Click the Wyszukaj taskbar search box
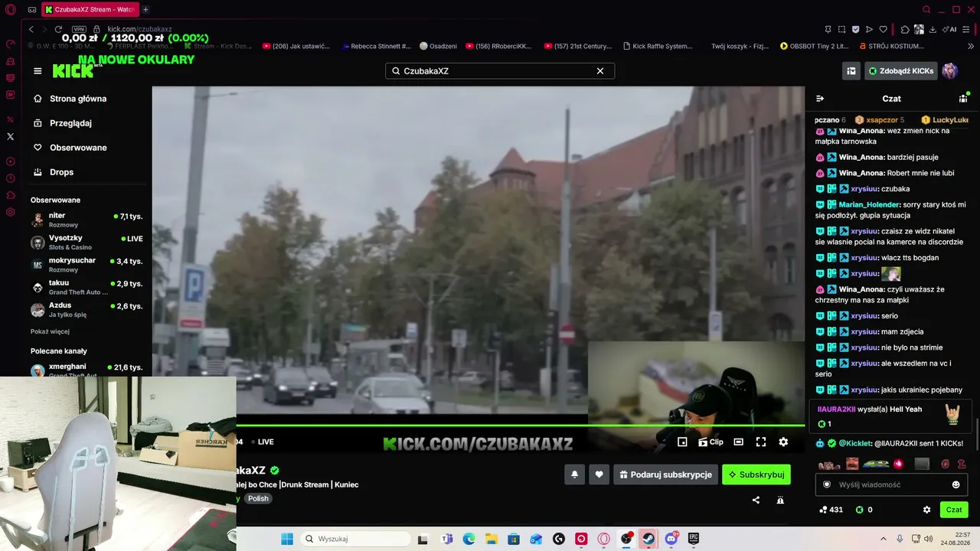The width and height of the screenshot is (980, 551). [x=357, y=539]
